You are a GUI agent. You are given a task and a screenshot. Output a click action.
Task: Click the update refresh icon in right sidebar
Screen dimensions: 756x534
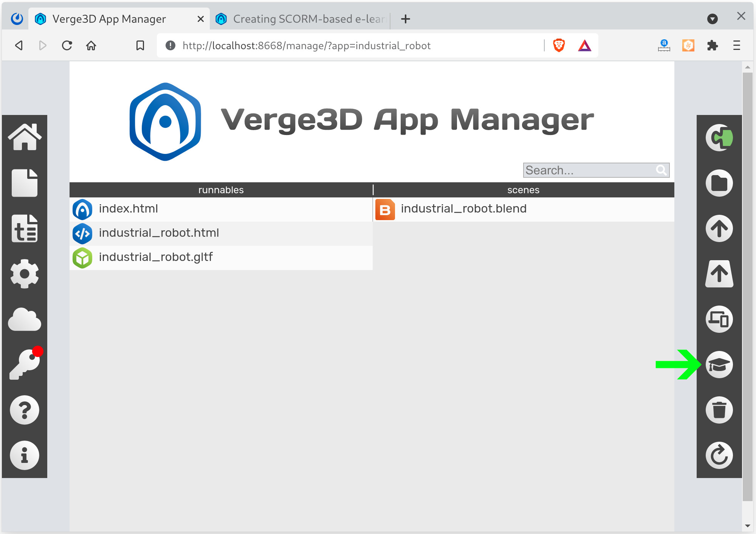click(x=719, y=455)
